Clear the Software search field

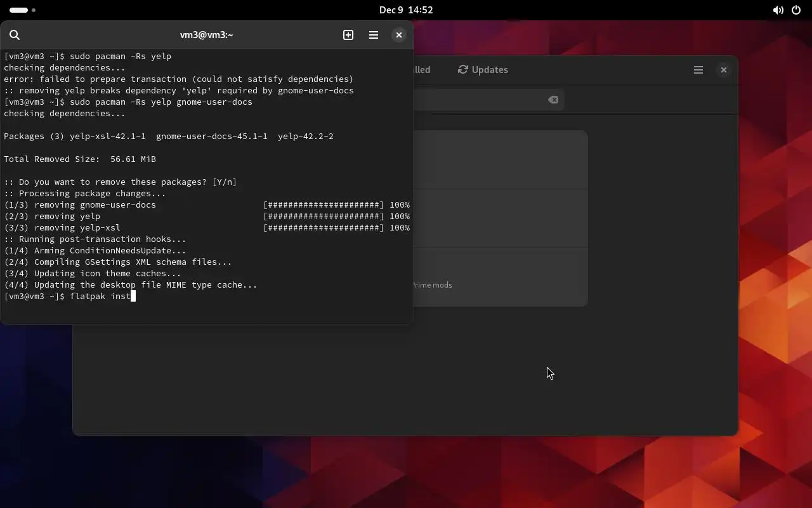point(553,100)
